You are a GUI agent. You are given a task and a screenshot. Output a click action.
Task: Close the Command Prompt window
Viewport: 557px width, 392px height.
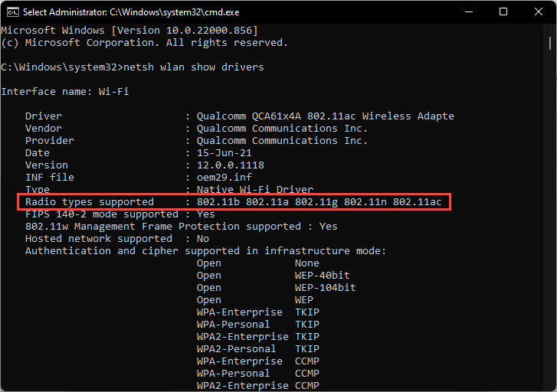point(539,11)
